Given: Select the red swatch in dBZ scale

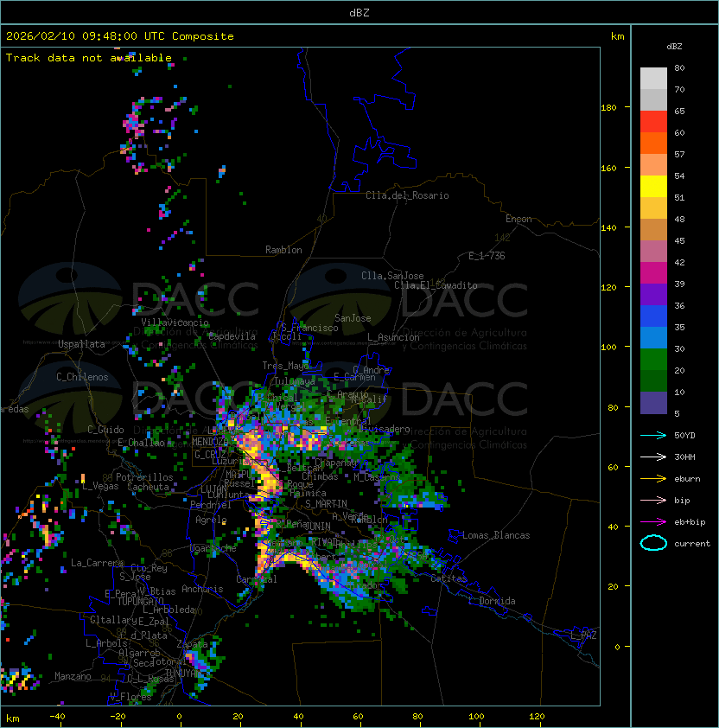Looking at the screenshot, I should coord(653,122).
